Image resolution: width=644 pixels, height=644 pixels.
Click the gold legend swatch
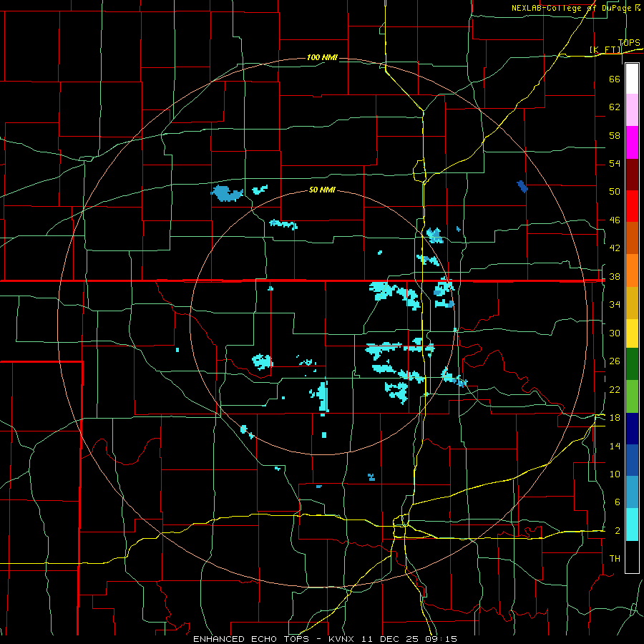[632, 303]
